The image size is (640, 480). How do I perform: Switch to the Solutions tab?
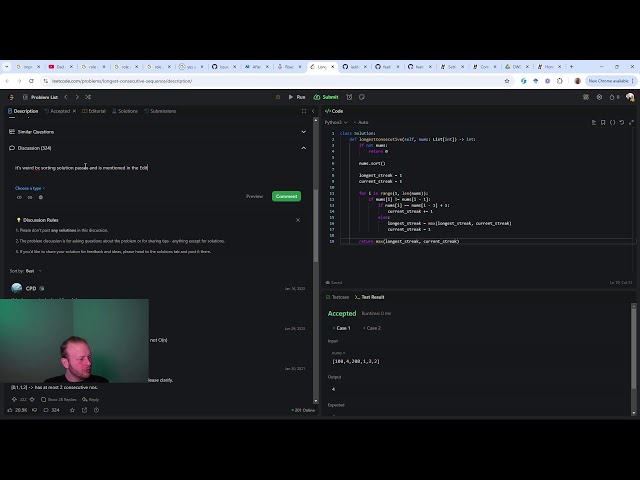point(125,111)
